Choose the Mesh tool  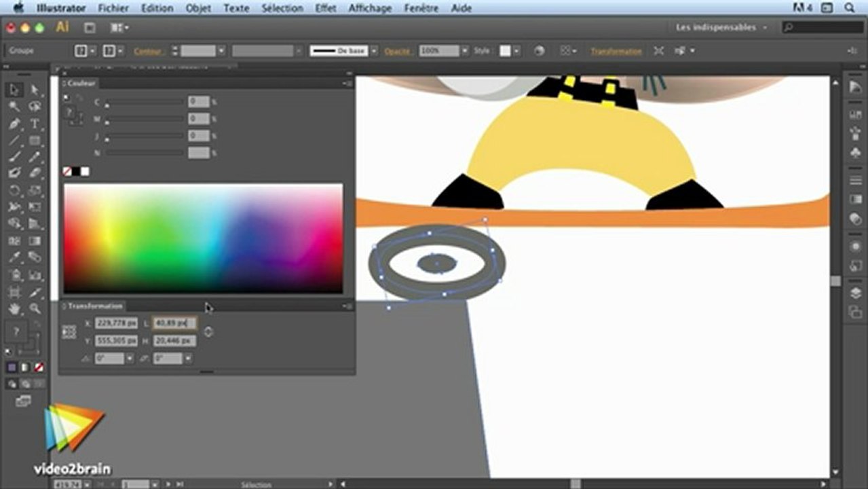[15, 240]
